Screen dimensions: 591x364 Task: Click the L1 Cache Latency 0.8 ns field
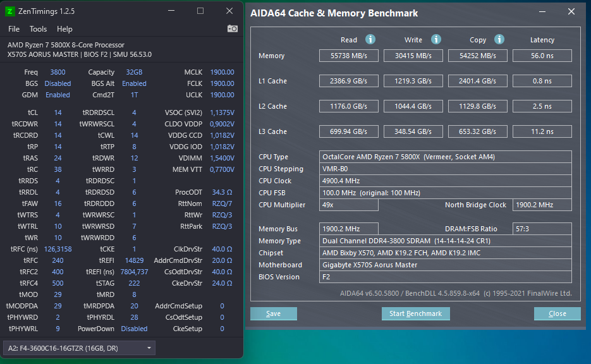542,81
